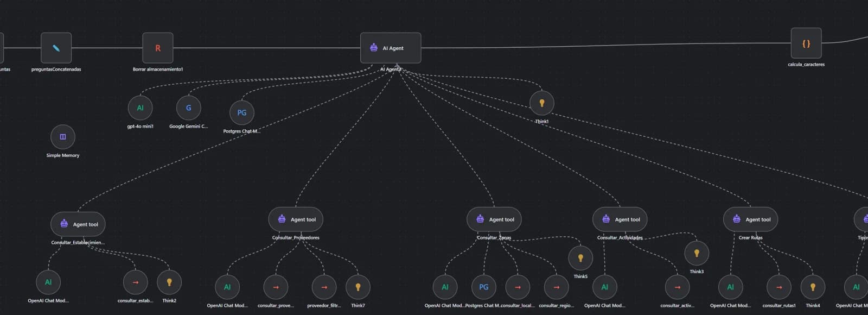Screen dimensions: 868x315
Task: Open the Consultar_Zonas agent tool node
Action: pos(494,219)
